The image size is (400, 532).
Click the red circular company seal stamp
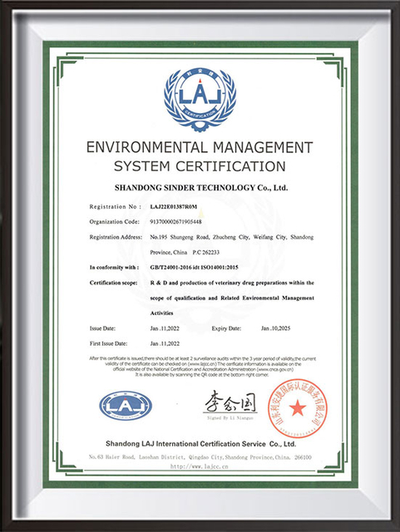pyautogui.click(x=298, y=408)
